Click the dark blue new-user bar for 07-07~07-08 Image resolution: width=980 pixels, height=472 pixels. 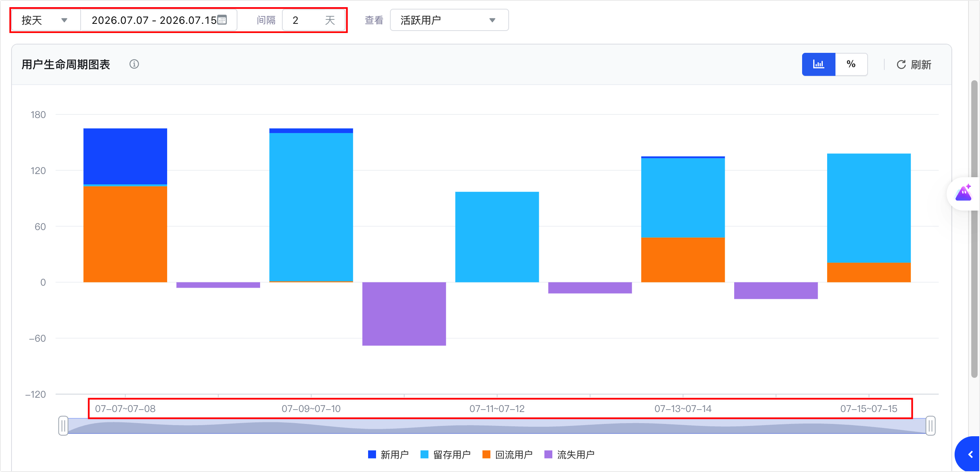pyautogui.click(x=125, y=156)
